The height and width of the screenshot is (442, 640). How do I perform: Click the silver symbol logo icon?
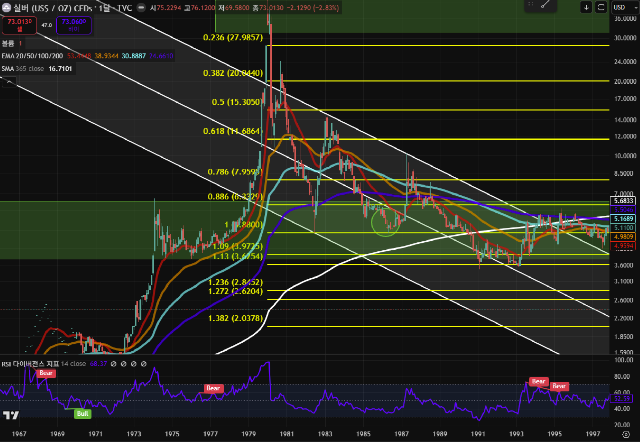(x=7, y=7)
